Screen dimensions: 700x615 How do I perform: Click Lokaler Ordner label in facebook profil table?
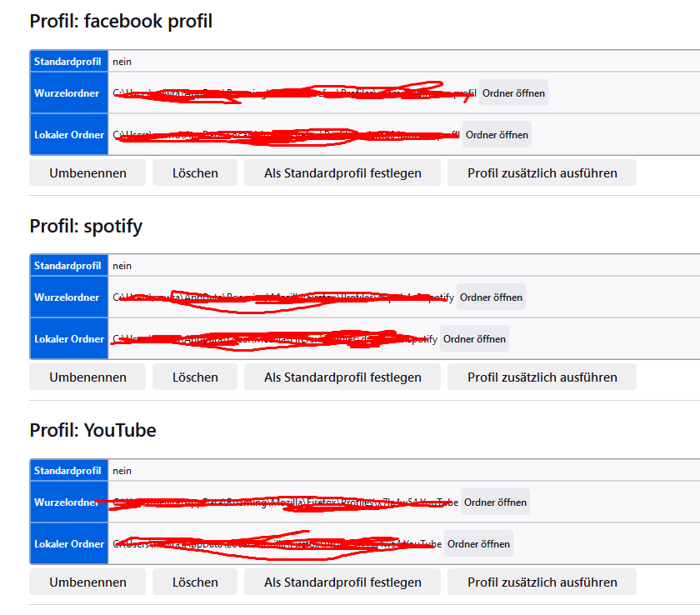point(69,134)
